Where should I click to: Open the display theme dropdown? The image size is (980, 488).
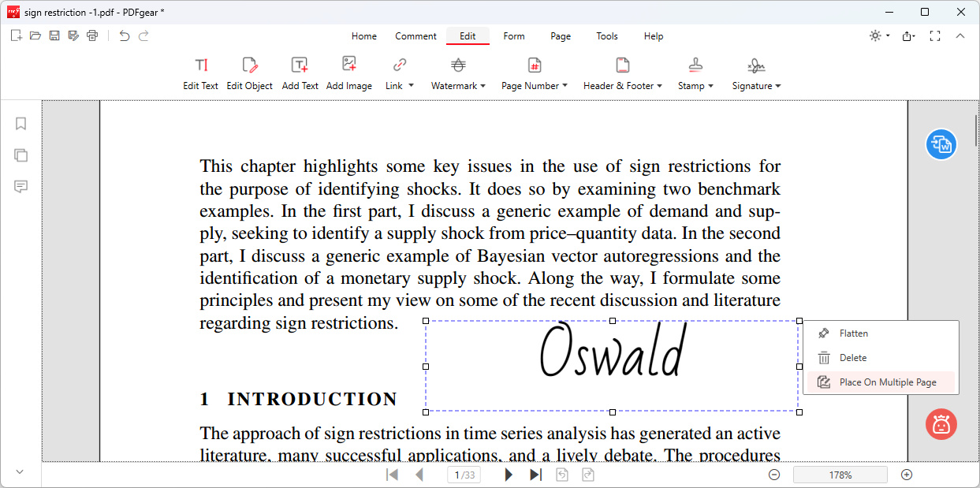(x=878, y=35)
